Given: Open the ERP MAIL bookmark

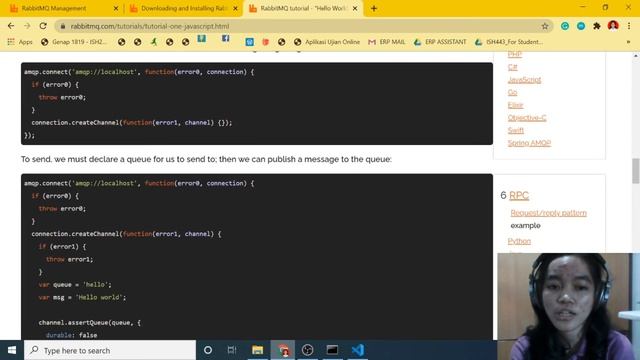Looking at the screenshot, I should (x=387, y=42).
